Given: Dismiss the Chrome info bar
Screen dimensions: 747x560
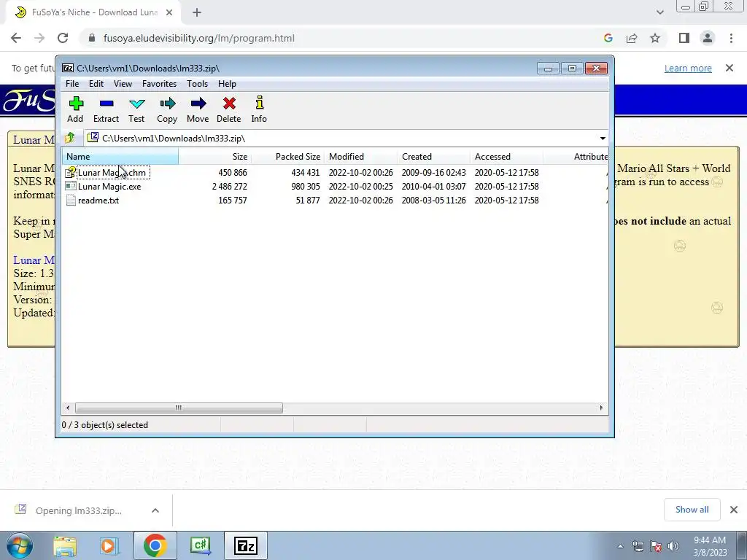Looking at the screenshot, I should tap(729, 68).
